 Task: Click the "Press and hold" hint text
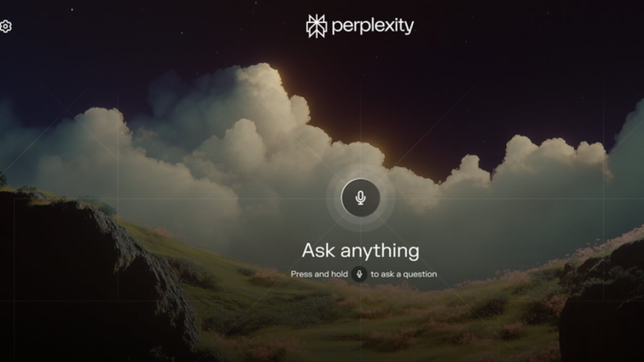click(x=319, y=274)
